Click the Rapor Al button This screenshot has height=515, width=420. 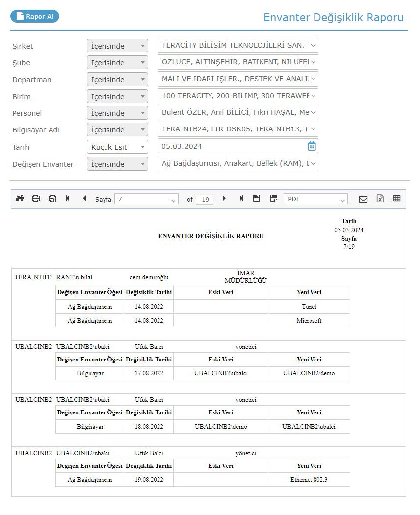[x=35, y=16]
